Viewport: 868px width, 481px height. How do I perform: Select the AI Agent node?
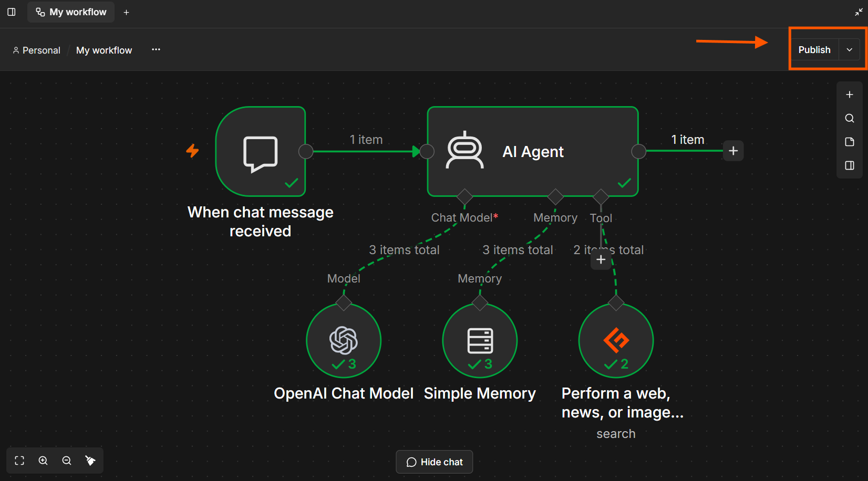533,151
